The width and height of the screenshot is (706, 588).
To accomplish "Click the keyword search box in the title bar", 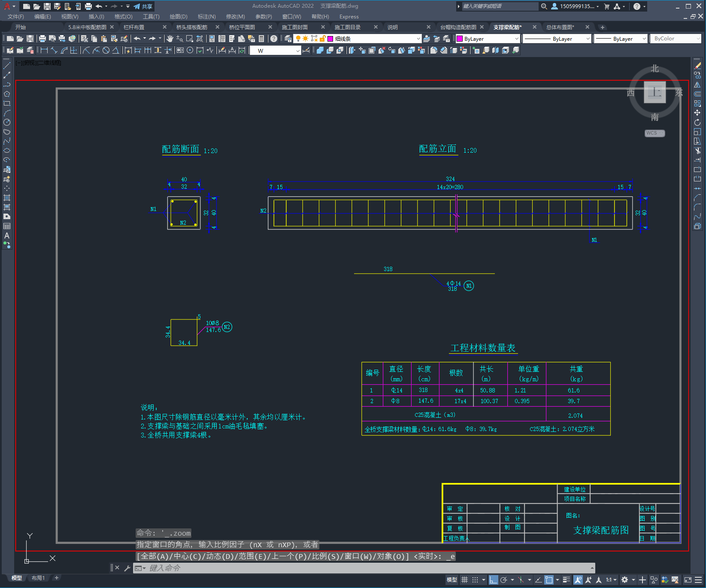I will [x=500, y=6].
